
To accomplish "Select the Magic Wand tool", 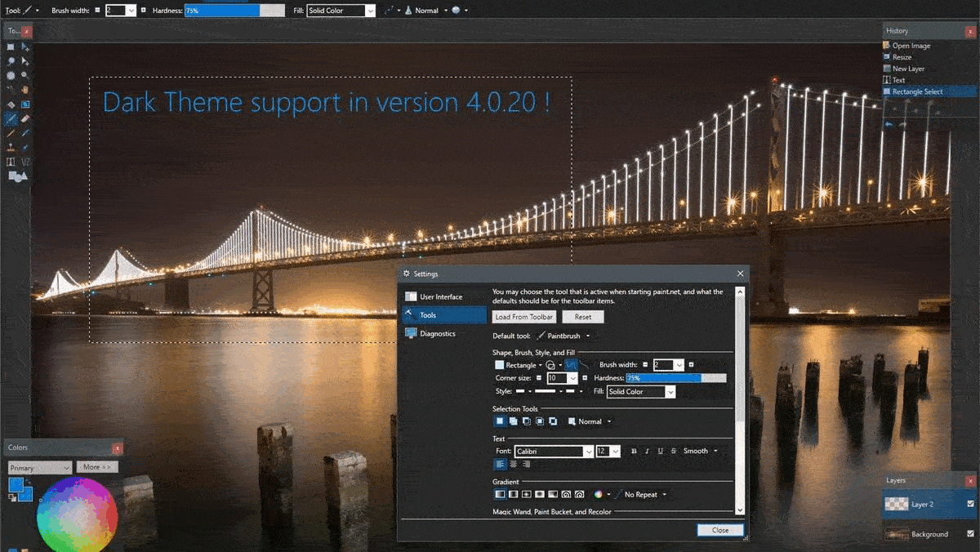I will (10, 88).
